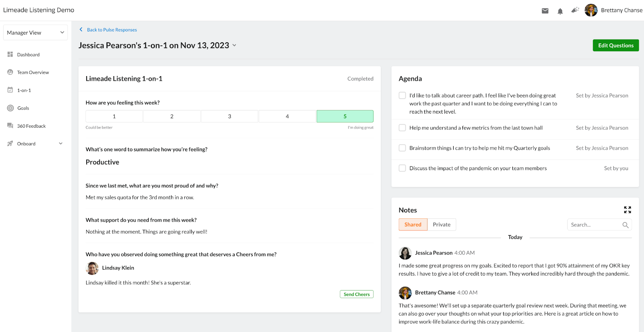Open Onboard in sidebar
Viewport: 644px width, 332px height.
point(26,143)
